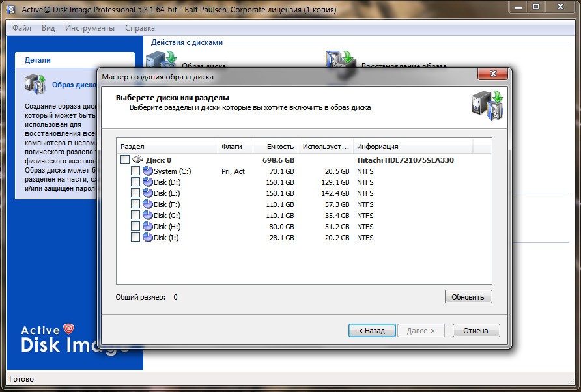Click the Действия с дисками section heading
This screenshot has width=581, height=392.
[x=187, y=42]
